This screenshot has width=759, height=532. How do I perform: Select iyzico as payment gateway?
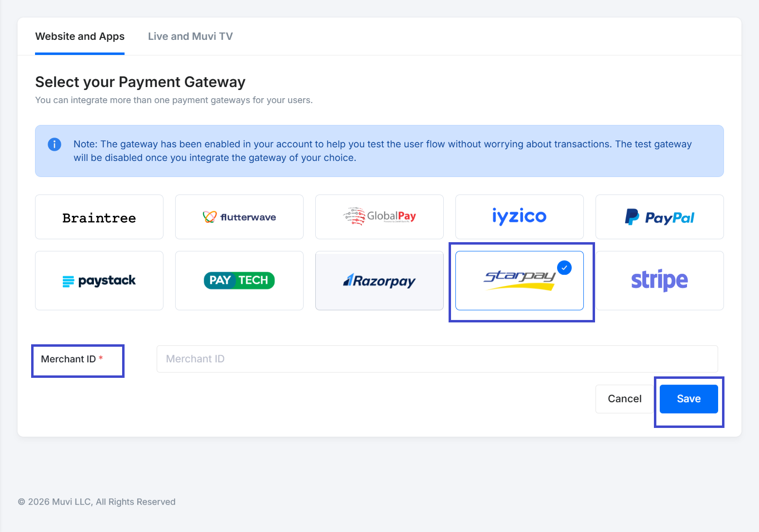(x=519, y=217)
